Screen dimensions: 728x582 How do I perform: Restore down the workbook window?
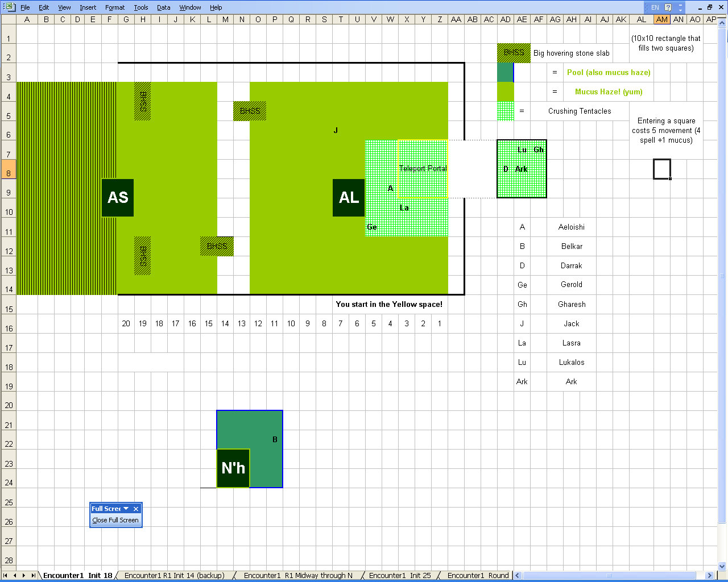coord(710,7)
